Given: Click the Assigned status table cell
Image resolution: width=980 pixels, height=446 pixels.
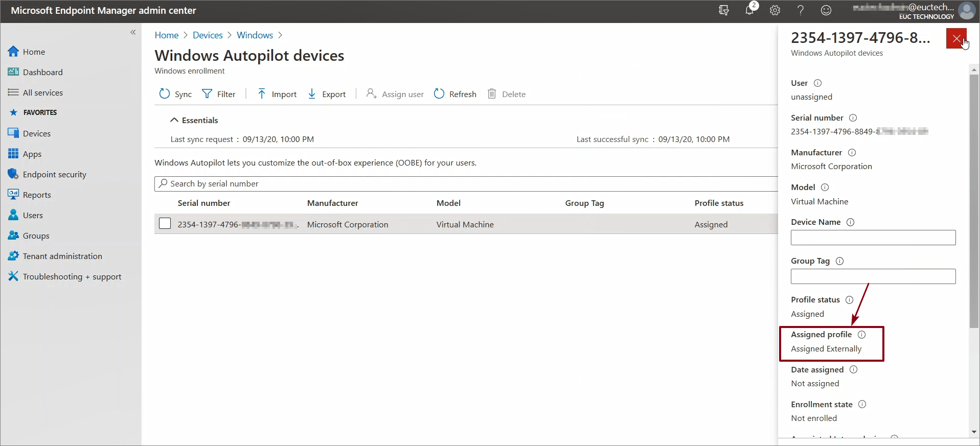Looking at the screenshot, I should tap(711, 224).
